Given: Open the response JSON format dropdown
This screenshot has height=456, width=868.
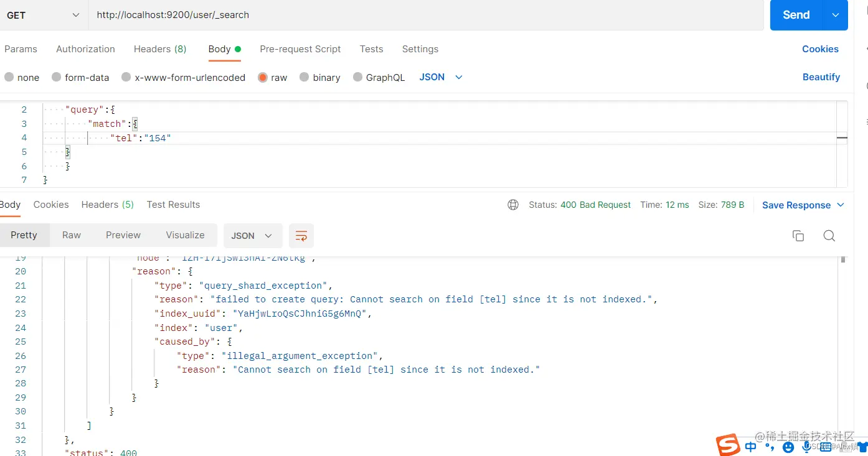Looking at the screenshot, I should pyautogui.click(x=252, y=236).
